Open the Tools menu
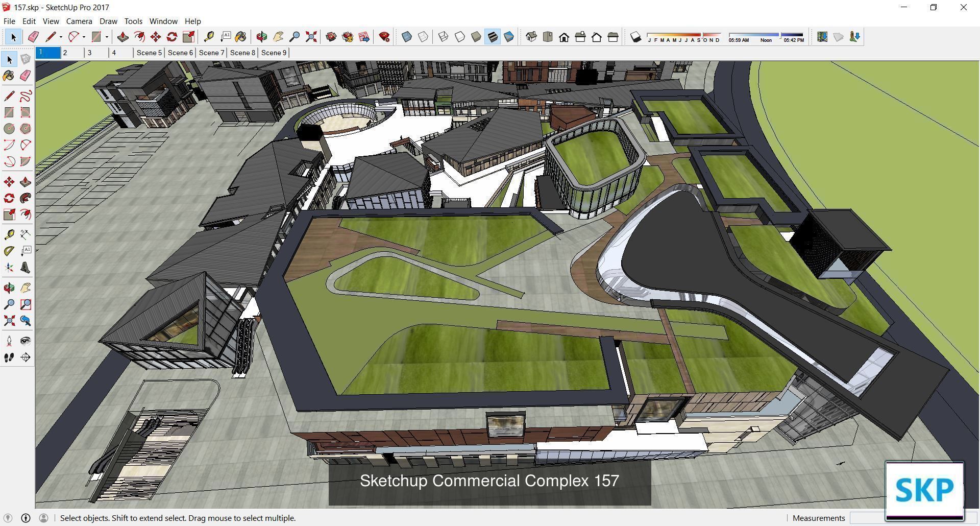Image resolution: width=980 pixels, height=526 pixels. point(133,21)
